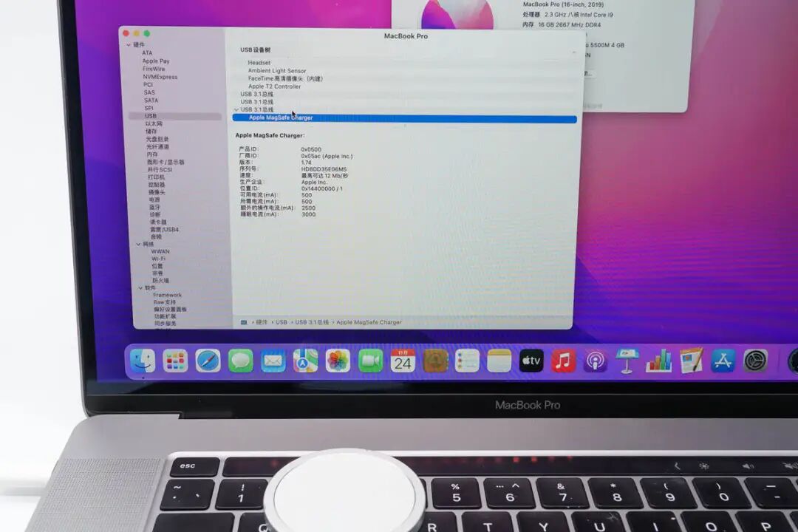Click 硬件 in the bottom path bar

[x=262, y=322]
